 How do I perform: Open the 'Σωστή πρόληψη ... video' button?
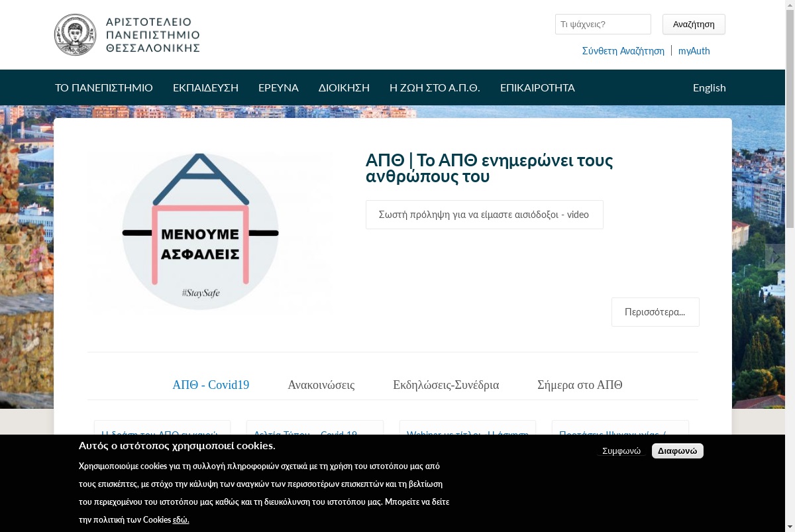(x=484, y=215)
